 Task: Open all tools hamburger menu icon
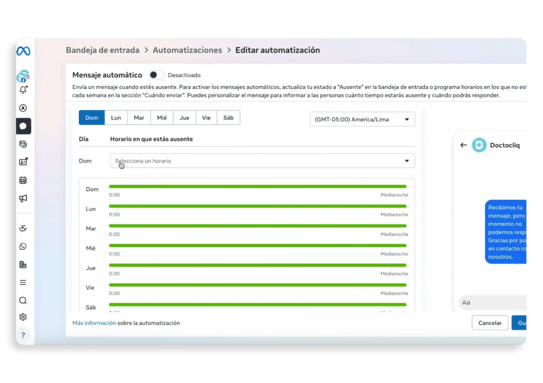pyautogui.click(x=23, y=283)
